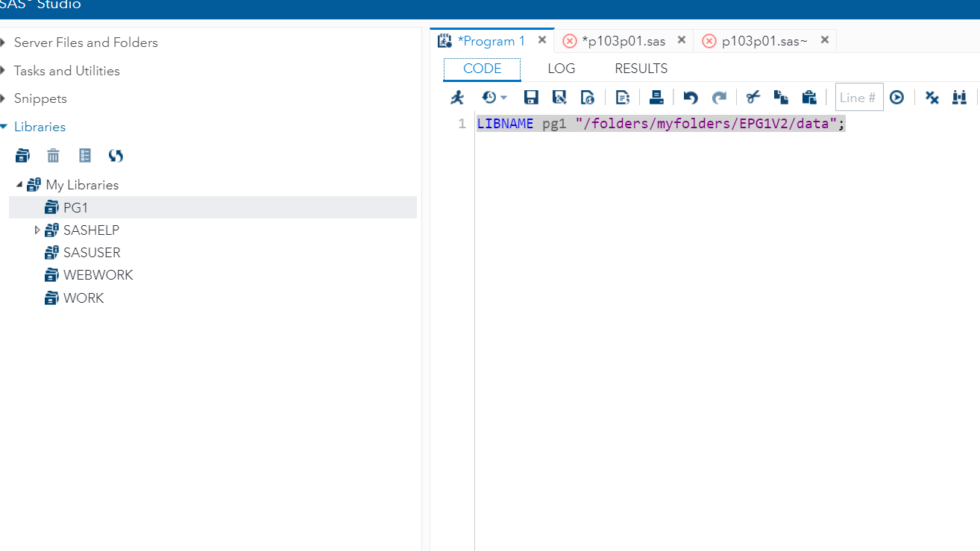
Task: Open Find and Replace
Action: [x=960, y=97]
